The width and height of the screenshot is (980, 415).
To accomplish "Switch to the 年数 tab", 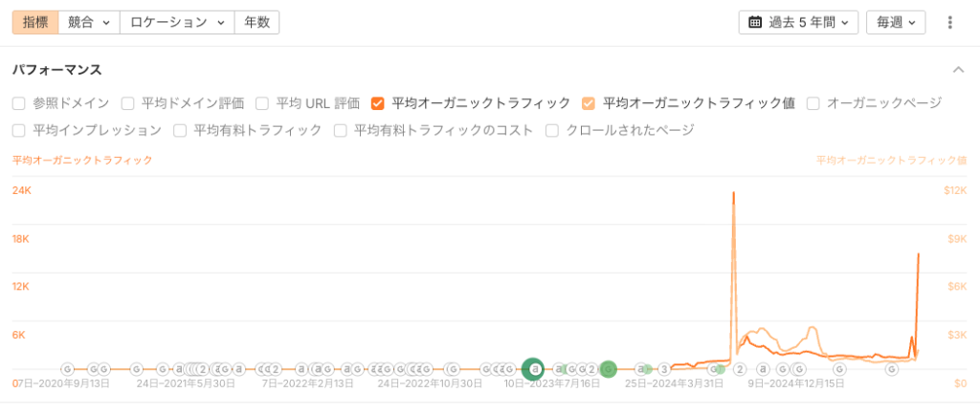I will click(256, 22).
